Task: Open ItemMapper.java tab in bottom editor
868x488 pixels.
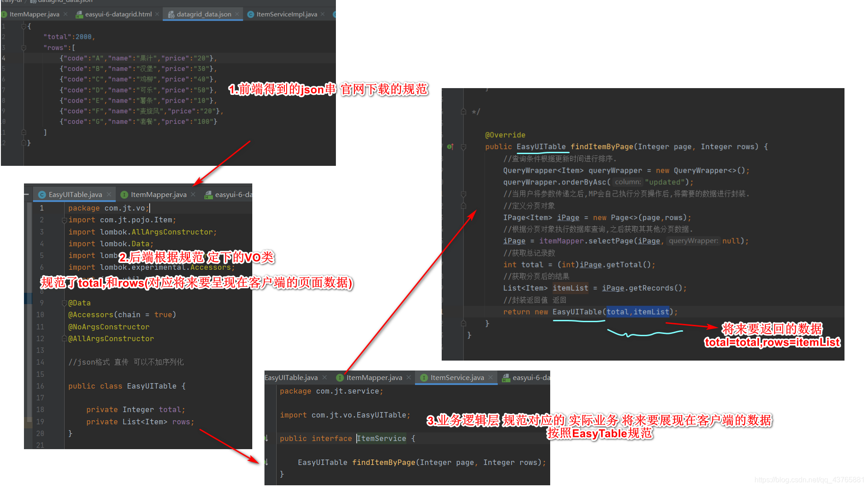Action: pyautogui.click(x=374, y=378)
